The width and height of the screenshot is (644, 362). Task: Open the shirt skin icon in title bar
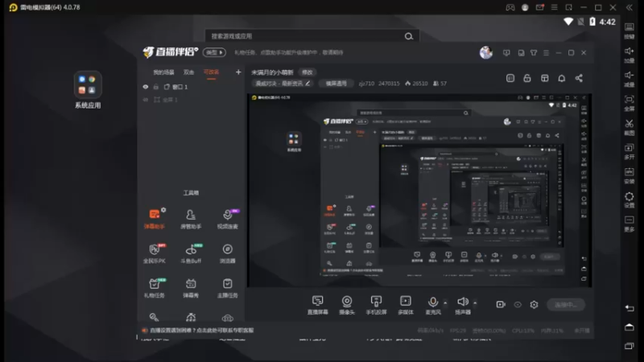click(x=534, y=53)
